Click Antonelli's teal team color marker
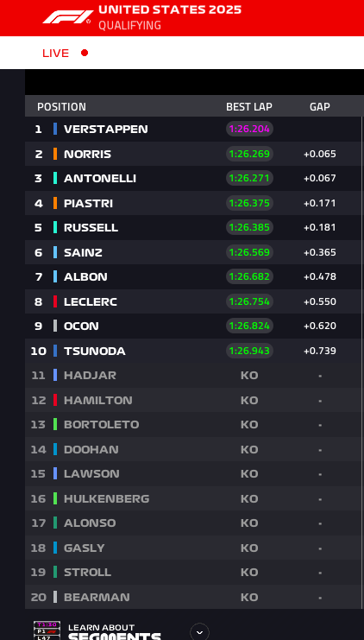Image resolution: width=364 pixels, height=640 pixels. point(55,178)
